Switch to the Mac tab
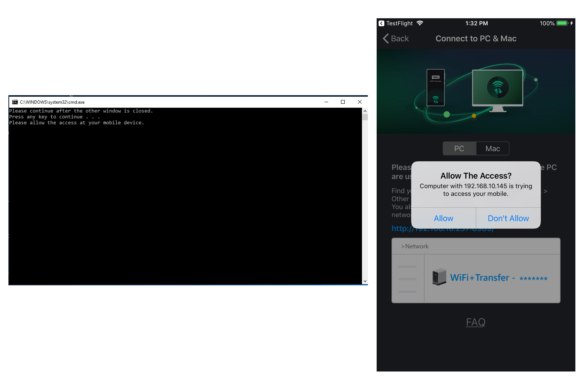This screenshot has width=588, height=386. click(x=492, y=149)
